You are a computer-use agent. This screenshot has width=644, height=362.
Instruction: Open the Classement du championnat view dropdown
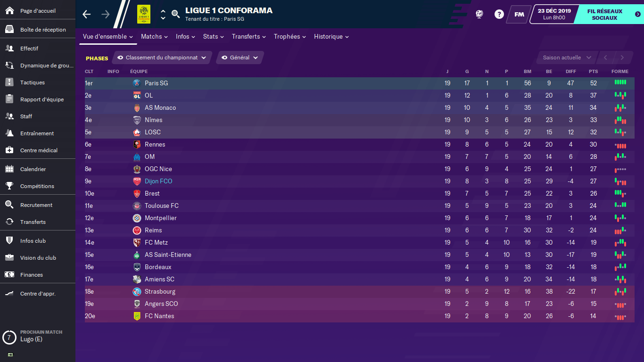162,58
